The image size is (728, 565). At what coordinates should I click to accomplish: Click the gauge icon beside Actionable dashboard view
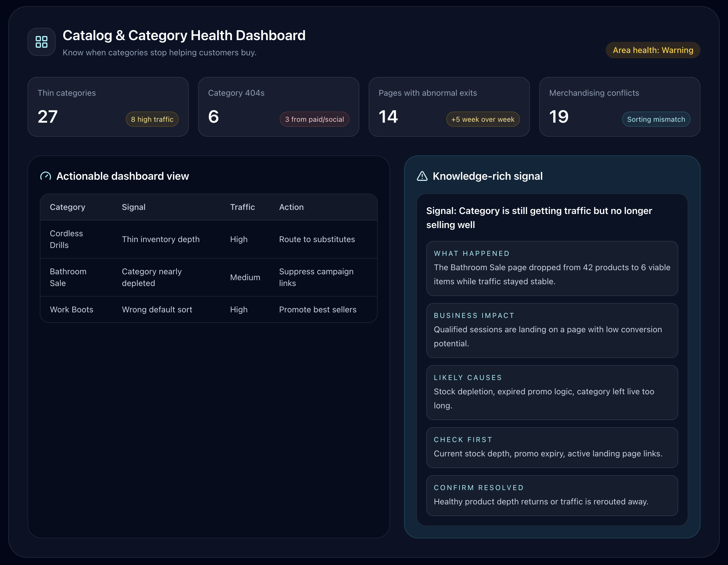46,176
